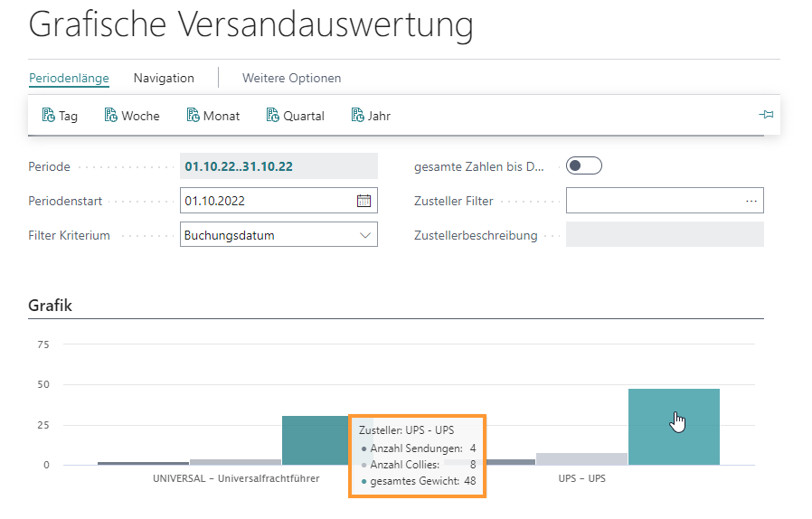Open Zusteller Filter lookup ellipsis

click(x=751, y=201)
